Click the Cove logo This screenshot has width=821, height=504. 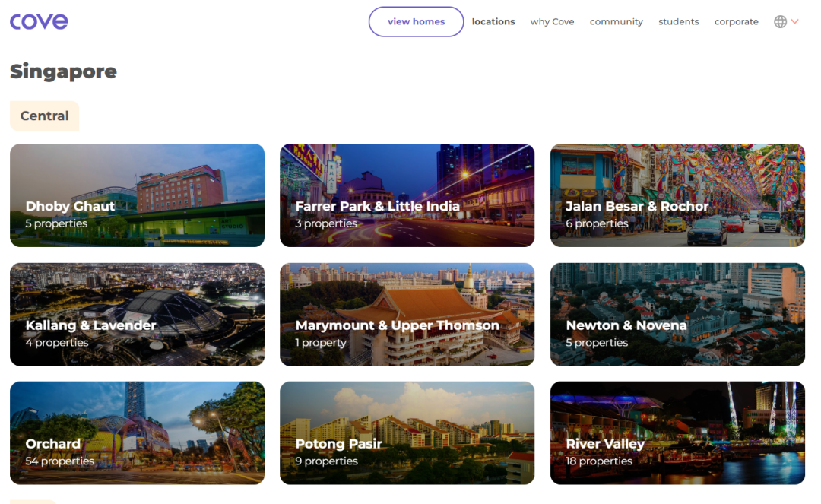[x=39, y=21]
